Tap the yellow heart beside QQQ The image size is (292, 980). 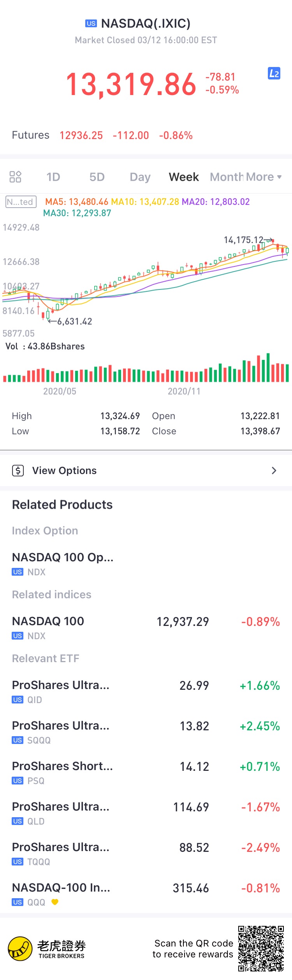pos(55,902)
